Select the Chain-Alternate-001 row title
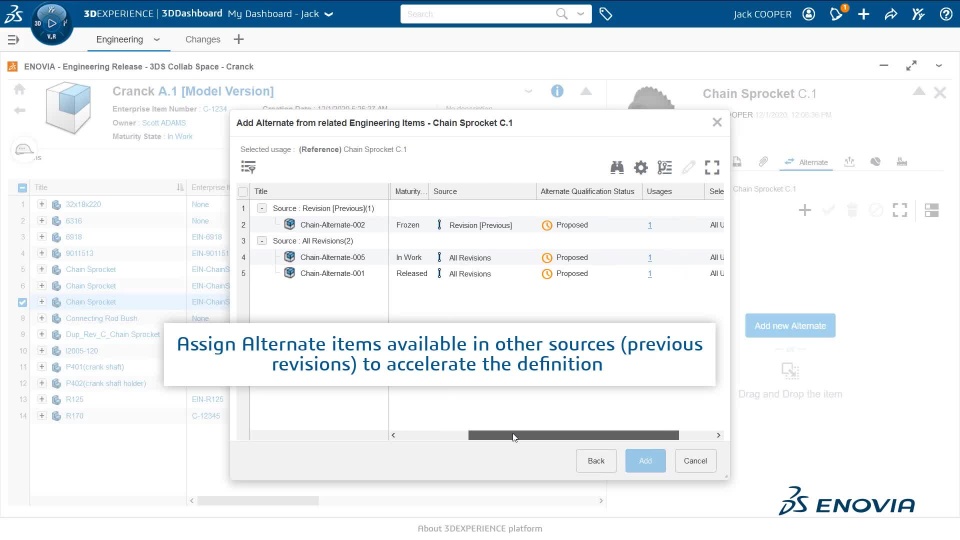This screenshot has width=960, height=540. pyautogui.click(x=332, y=274)
